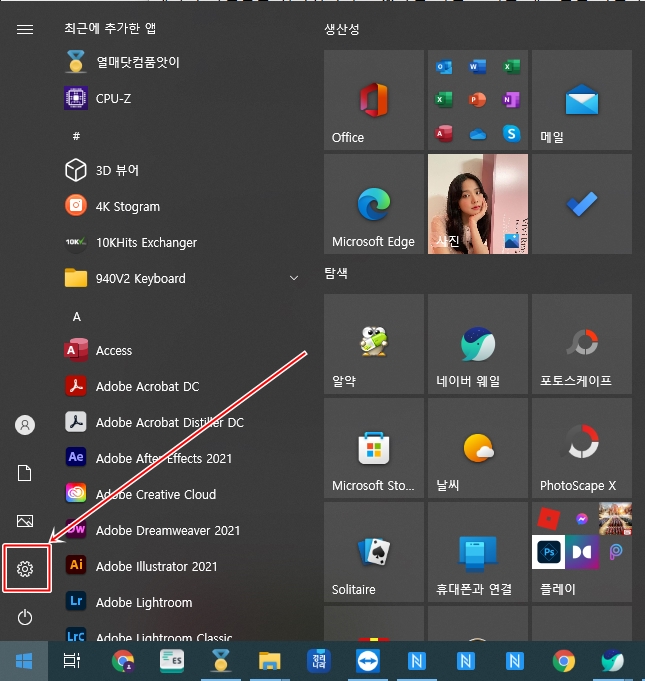Image resolution: width=645 pixels, height=681 pixels.
Task: Open the 사진 photo tile
Action: point(478,204)
